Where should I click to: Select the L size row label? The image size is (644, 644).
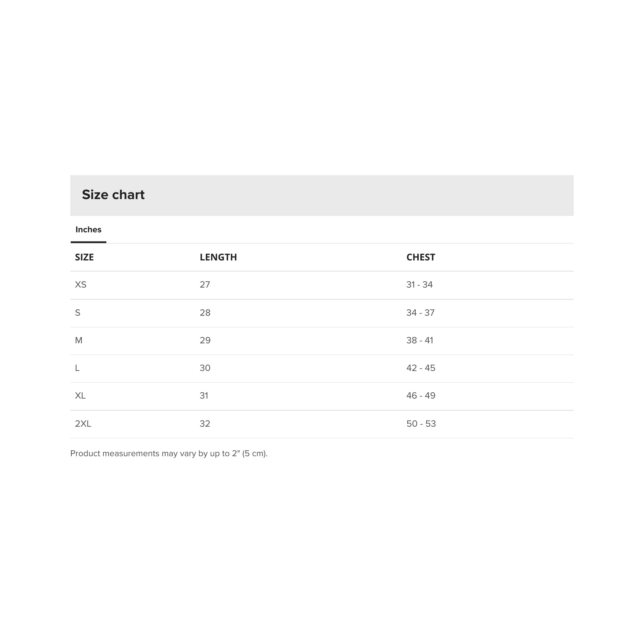[77, 368]
